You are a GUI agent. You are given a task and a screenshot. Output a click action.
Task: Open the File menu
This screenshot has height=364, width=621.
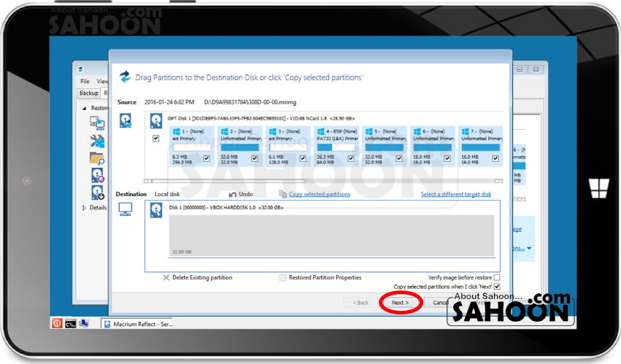point(85,82)
